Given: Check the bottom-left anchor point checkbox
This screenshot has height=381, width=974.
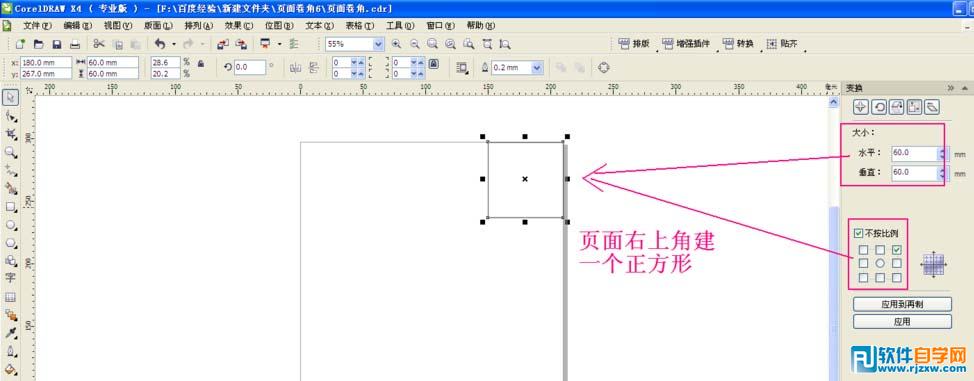Looking at the screenshot, I should point(863,278).
